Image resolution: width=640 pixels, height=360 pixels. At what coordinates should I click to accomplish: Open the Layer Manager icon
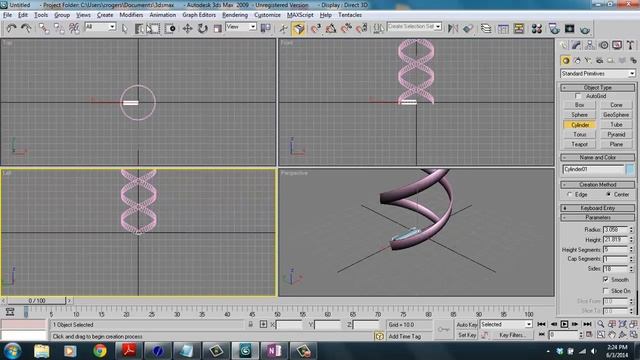pos(486,28)
